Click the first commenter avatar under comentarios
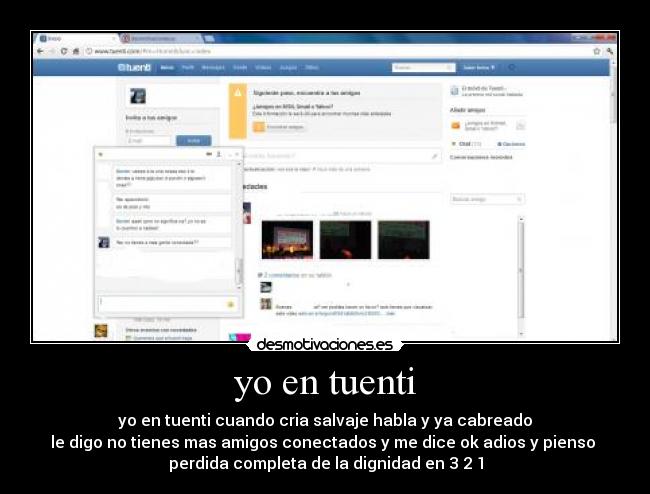Viewport: 650px width, 494px height. pyautogui.click(x=266, y=287)
